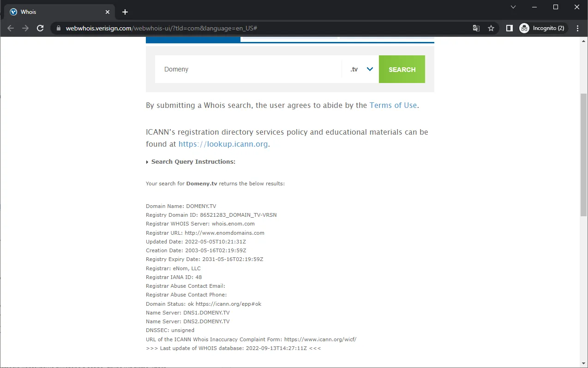Viewport: 588px width, 368px height.
Task: Click the padlock icon in the address bar
Action: (x=58, y=28)
